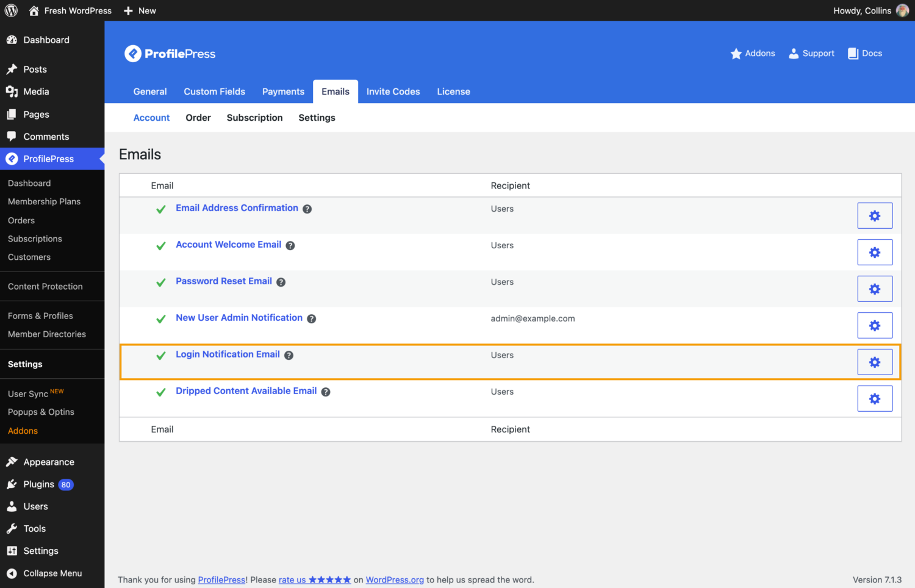Switch to the Custom Fields tab

pyautogui.click(x=215, y=91)
